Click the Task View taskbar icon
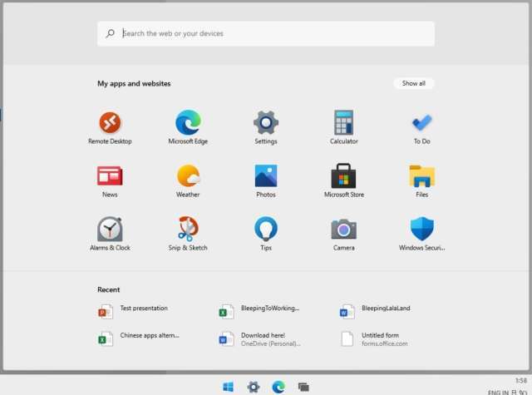This screenshot has height=395, width=532. (x=303, y=387)
